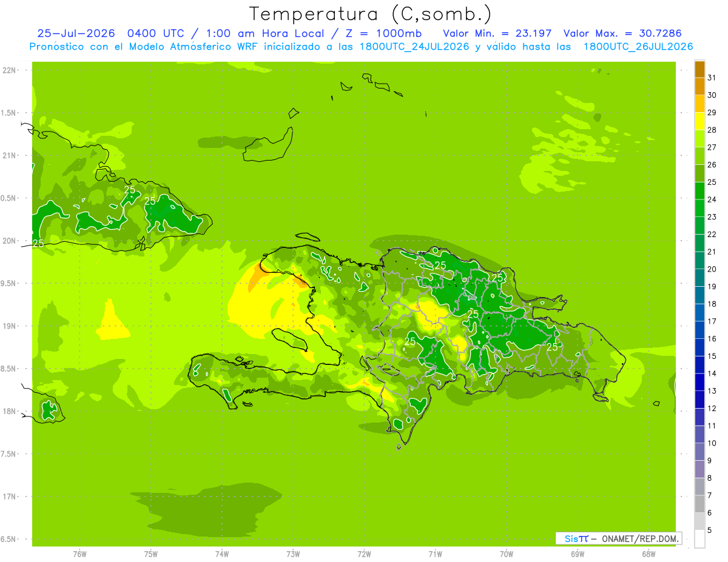This screenshot has height=562, width=728.
Task: Click the colorbar value '11'
Action: (712, 426)
